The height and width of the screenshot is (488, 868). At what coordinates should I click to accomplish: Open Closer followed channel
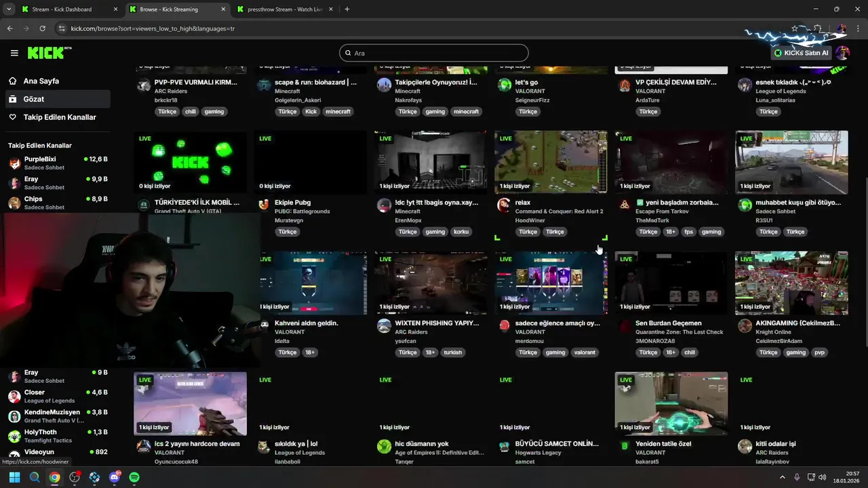[x=58, y=396]
